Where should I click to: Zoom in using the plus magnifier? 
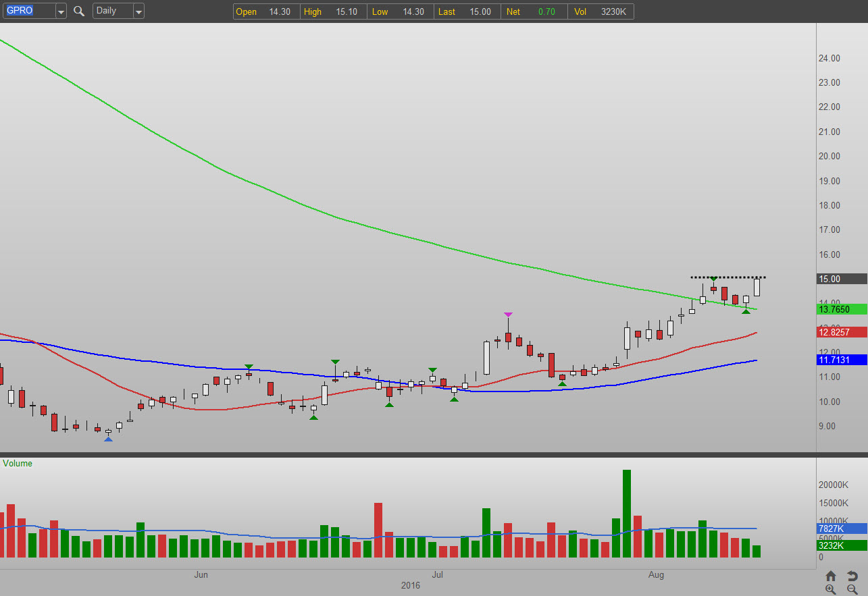(x=831, y=589)
